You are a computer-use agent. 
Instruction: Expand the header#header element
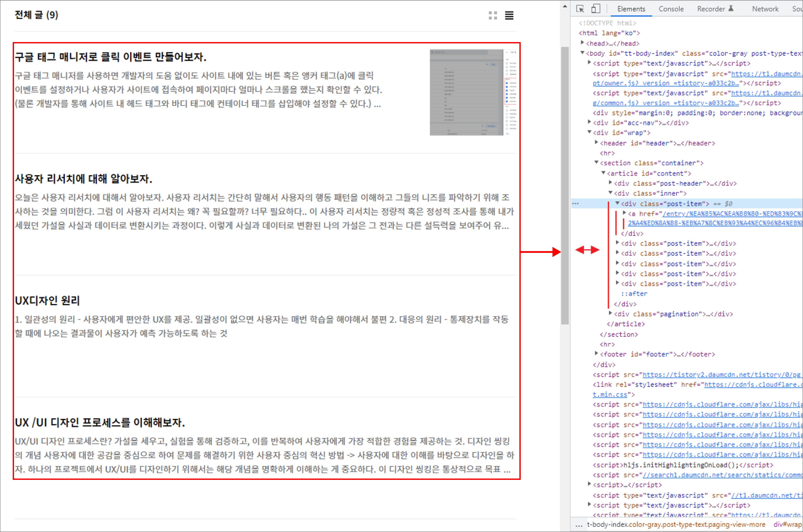coord(596,143)
